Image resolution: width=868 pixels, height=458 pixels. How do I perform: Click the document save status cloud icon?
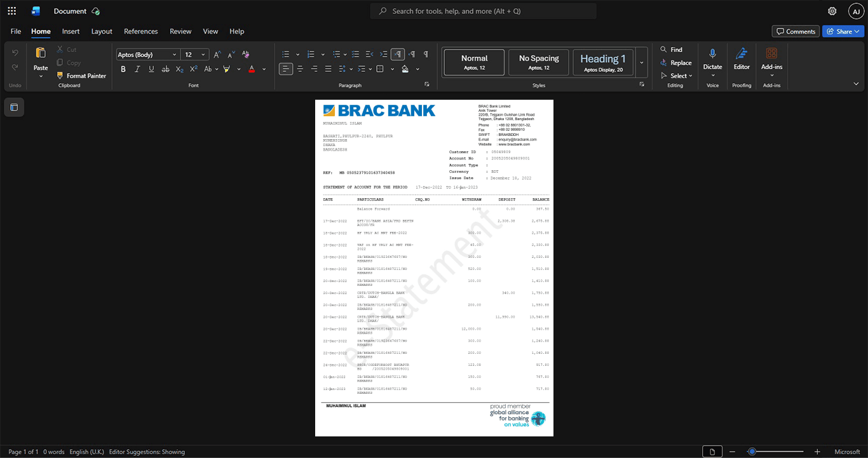coord(96,11)
